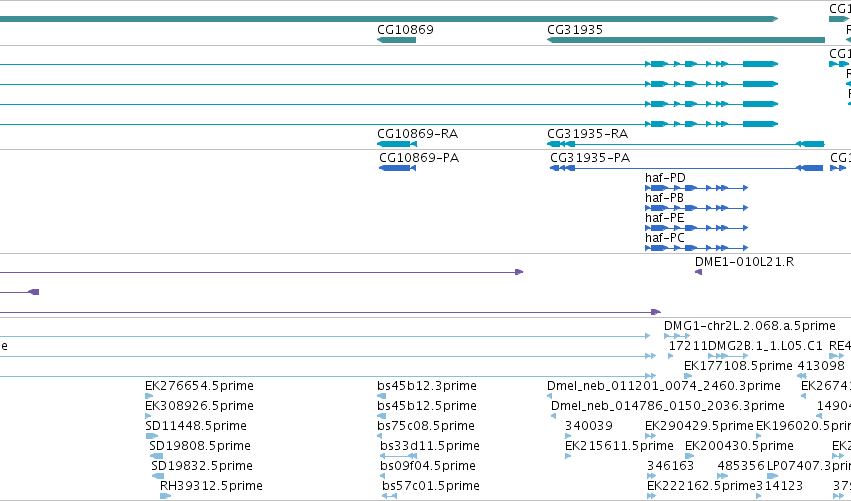Click the CG31935-PA protein label

coord(590,158)
